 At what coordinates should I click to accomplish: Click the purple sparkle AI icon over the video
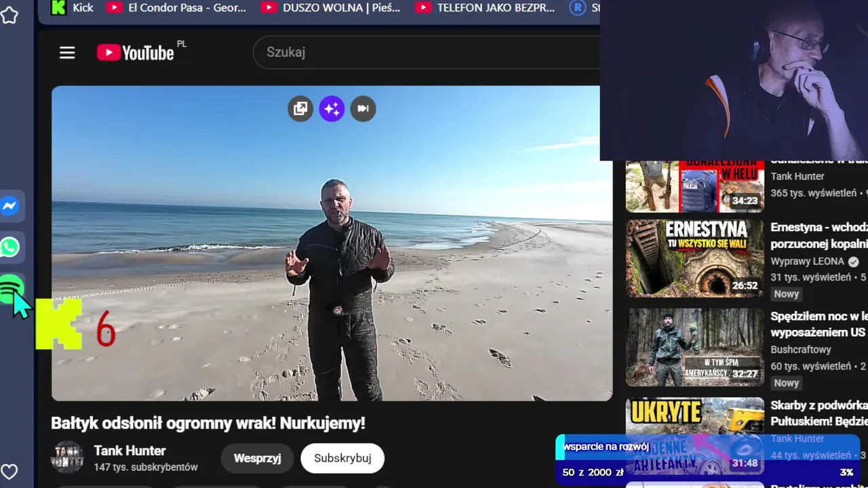click(332, 108)
